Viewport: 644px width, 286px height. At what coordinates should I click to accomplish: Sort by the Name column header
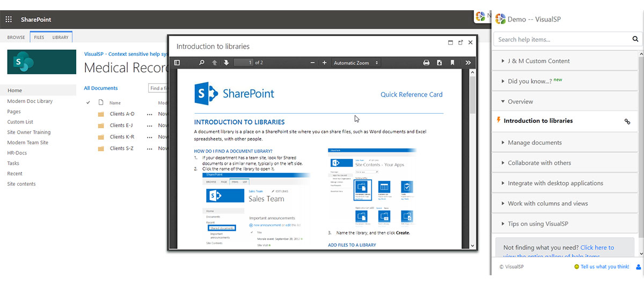(x=115, y=103)
